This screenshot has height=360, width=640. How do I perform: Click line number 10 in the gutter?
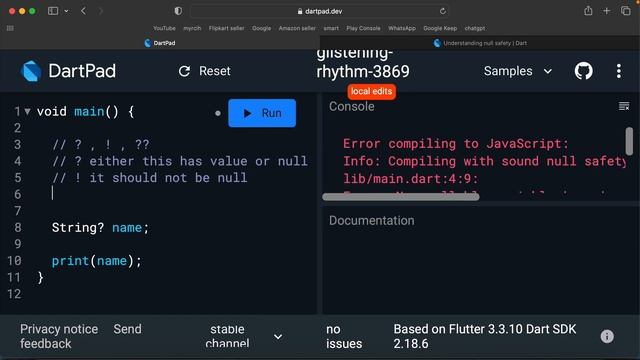[14, 261]
